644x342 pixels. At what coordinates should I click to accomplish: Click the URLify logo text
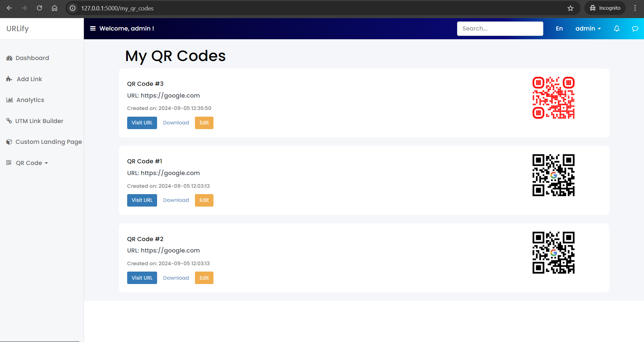pos(17,28)
